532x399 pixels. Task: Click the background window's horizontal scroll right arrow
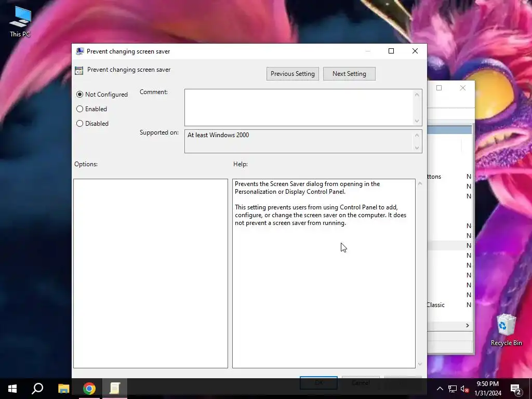(468, 326)
